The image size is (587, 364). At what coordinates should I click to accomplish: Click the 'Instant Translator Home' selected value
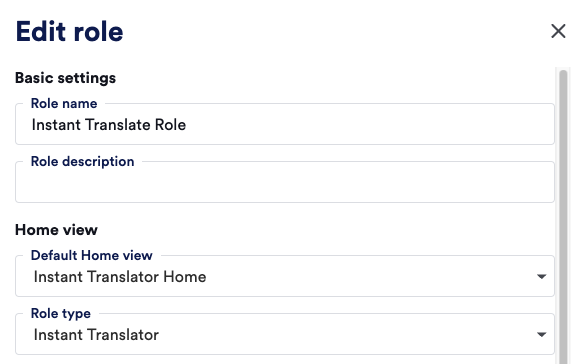pyautogui.click(x=120, y=277)
